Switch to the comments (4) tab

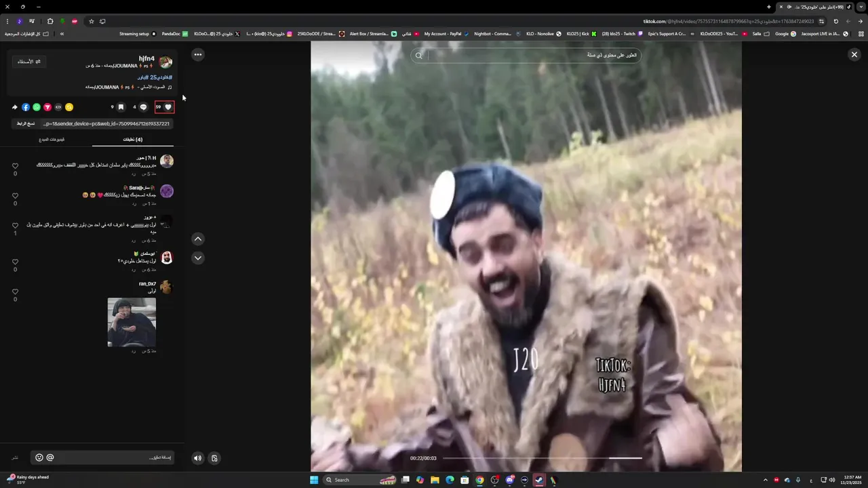point(132,140)
